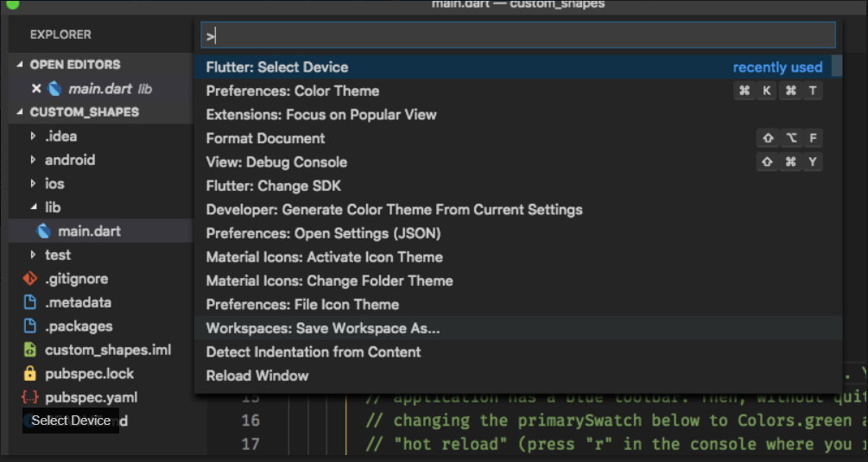Click the git icon next to .gitignore
Viewport: 868px width, 462px height.
coord(30,279)
